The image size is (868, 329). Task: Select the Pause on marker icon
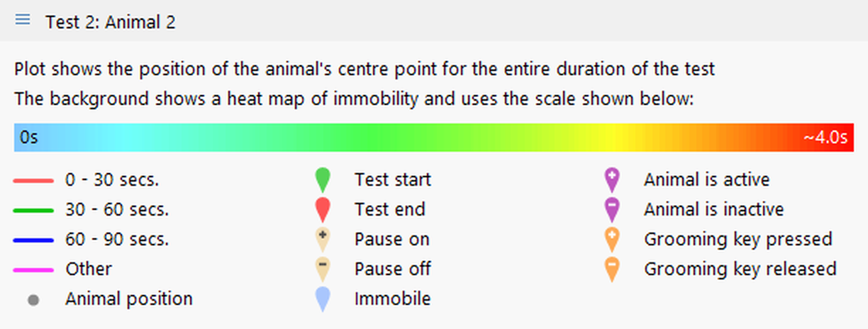[323, 240]
